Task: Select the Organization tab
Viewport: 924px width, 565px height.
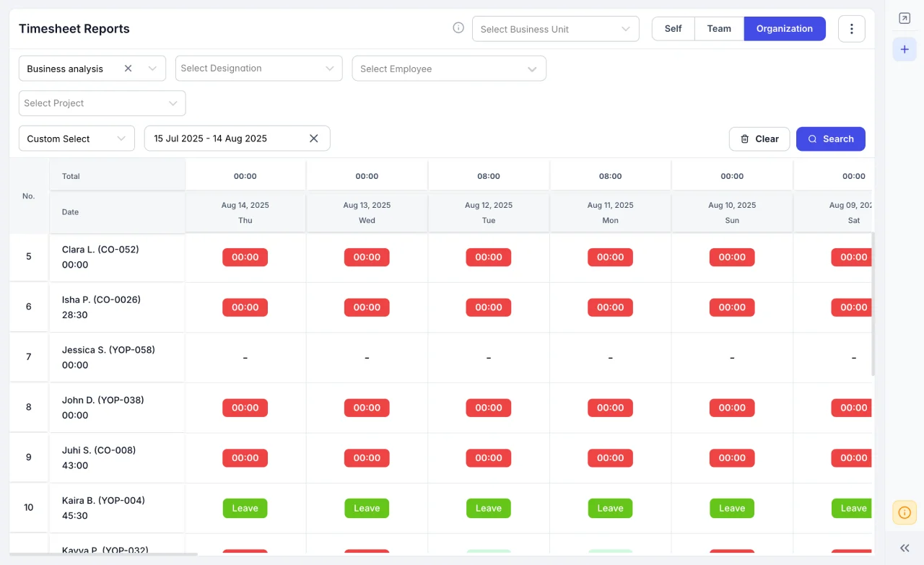Action: (x=785, y=29)
